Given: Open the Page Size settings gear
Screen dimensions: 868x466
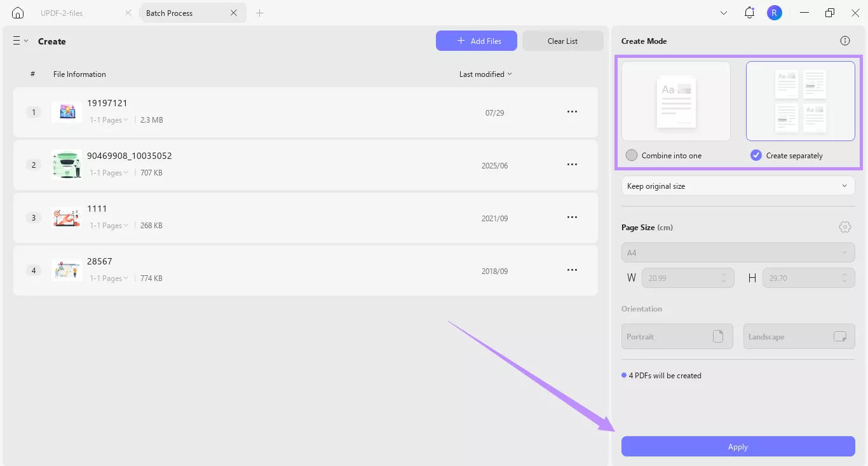Looking at the screenshot, I should point(845,226).
